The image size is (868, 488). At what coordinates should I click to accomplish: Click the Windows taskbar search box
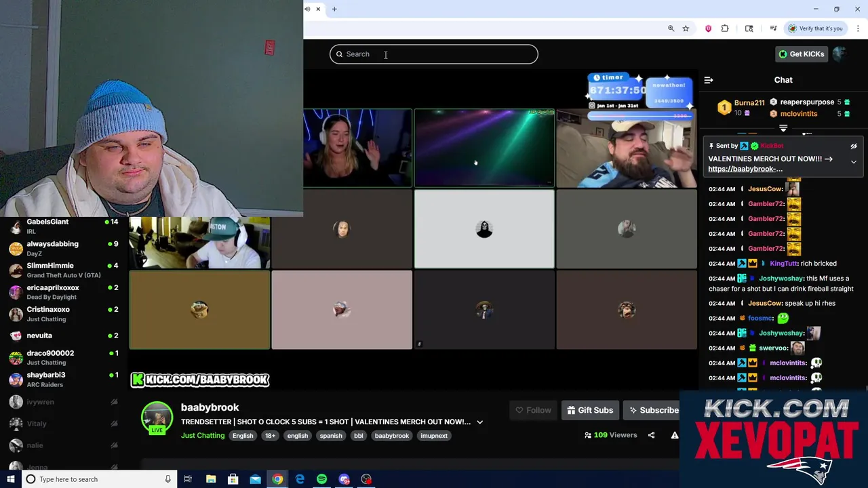[99, 479]
